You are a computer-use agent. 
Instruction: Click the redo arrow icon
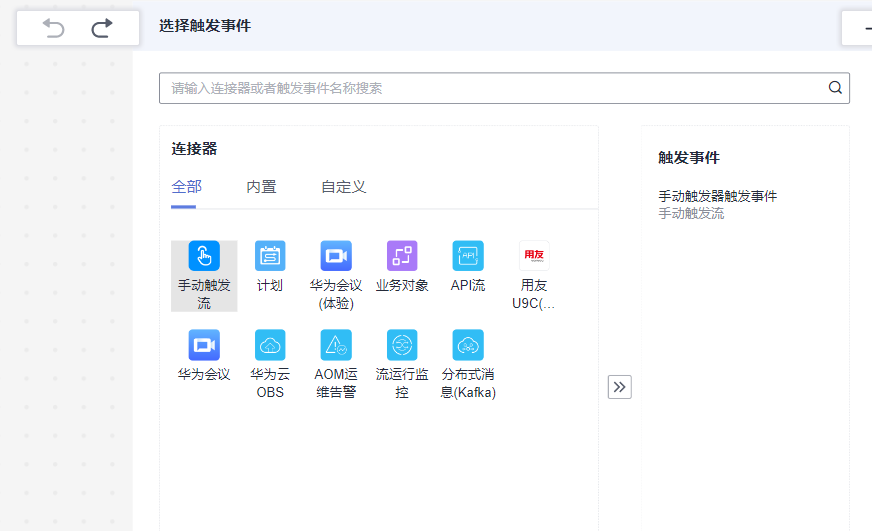(102, 27)
